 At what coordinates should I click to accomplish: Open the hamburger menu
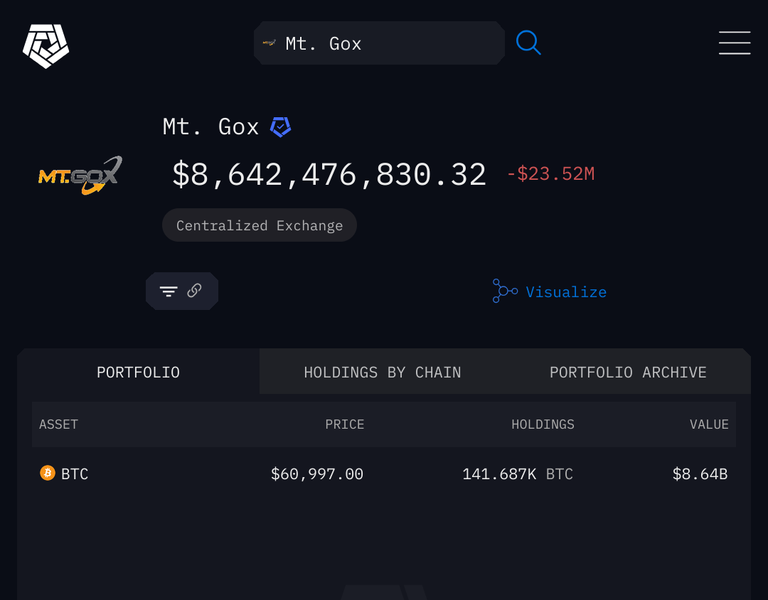click(x=734, y=43)
